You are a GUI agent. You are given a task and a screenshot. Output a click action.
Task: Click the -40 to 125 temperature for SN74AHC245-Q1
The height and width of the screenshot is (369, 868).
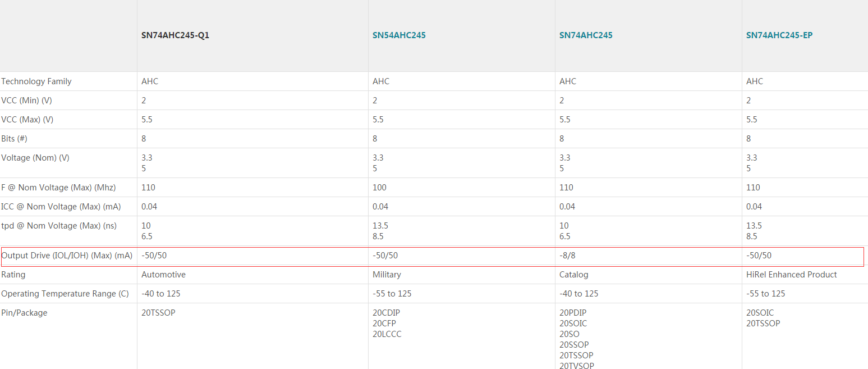click(x=161, y=294)
